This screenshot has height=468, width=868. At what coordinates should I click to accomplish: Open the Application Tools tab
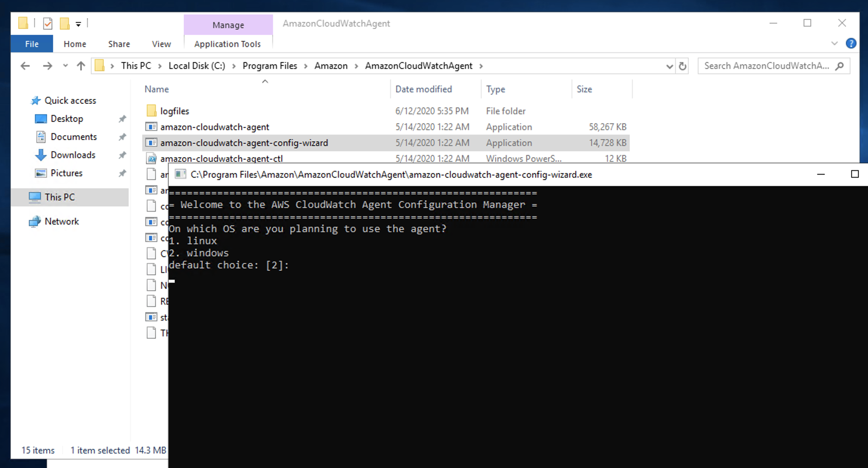coord(228,44)
